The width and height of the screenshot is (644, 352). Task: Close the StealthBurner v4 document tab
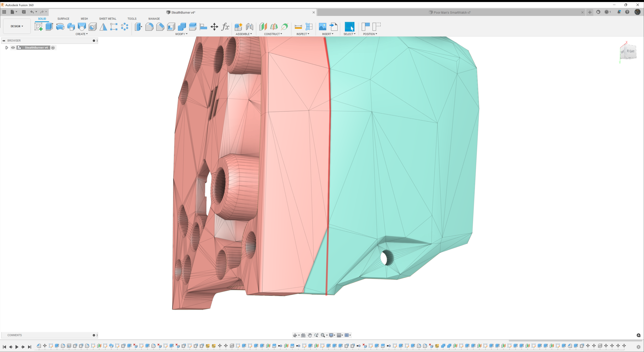point(313,12)
